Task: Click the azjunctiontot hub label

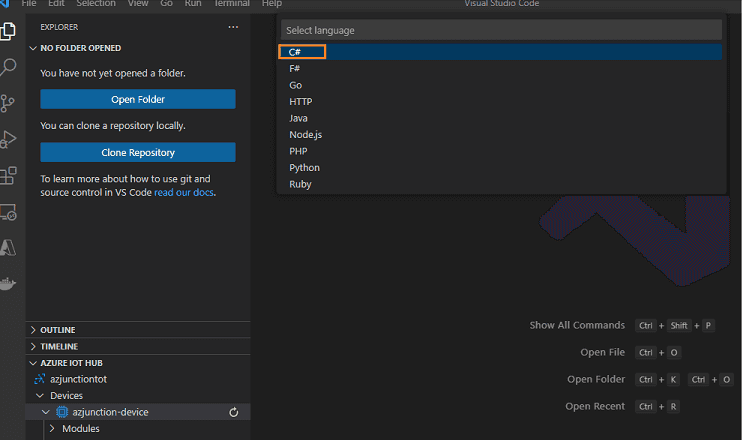Action: tap(79, 379)
